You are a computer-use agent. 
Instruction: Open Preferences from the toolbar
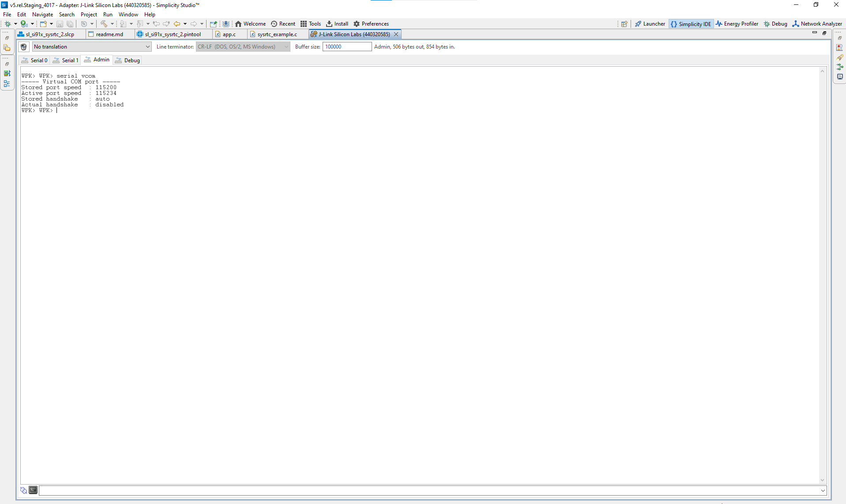[371, 24]
